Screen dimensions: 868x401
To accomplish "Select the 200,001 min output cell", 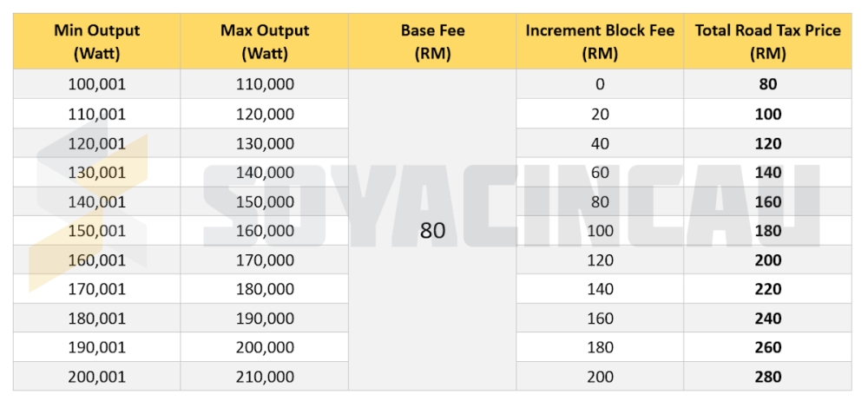I will coord(96,377).
